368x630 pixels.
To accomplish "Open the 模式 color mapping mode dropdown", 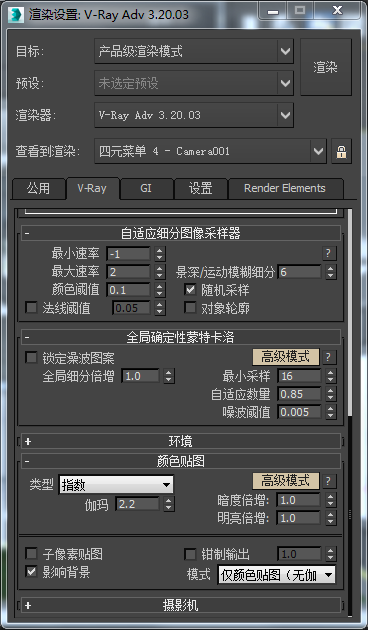I will (276, 575).
